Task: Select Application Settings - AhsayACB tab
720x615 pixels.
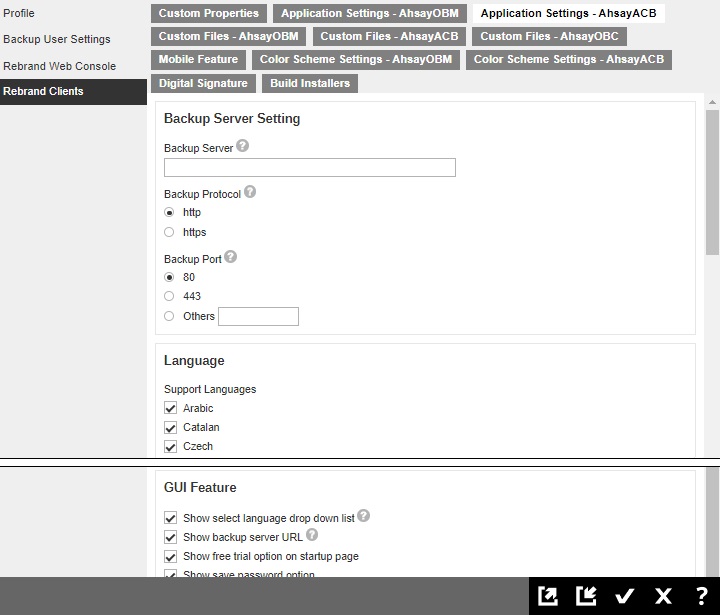Action: [x=568, y=13]
